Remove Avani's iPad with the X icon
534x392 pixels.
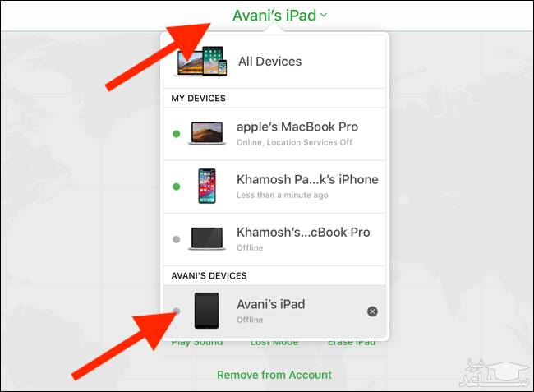(x=372, y=311)
